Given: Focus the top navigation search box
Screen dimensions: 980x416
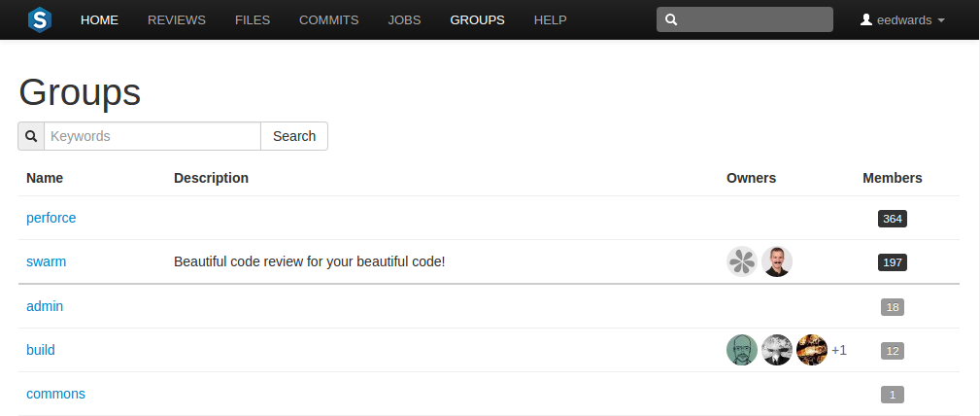Looking at the screenshot, I should (744, 19).
